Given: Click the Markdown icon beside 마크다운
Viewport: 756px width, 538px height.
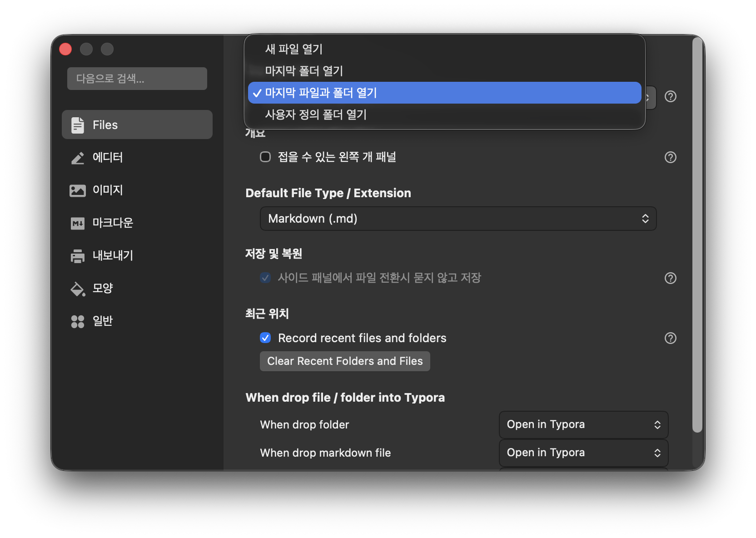Looking at the screenshot, I should pyautogui.click(x=78, y=223).
